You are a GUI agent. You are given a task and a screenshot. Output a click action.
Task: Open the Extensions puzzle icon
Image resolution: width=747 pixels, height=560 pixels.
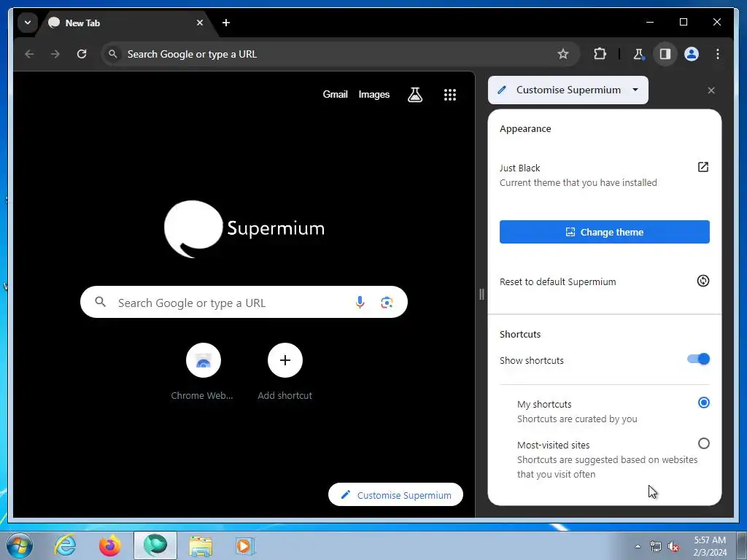[600, 54]
